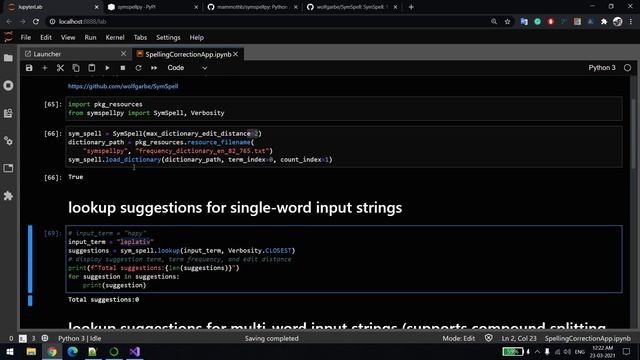
Task: Paste cells from clipboard icon
Action: (x=91, y=68)
